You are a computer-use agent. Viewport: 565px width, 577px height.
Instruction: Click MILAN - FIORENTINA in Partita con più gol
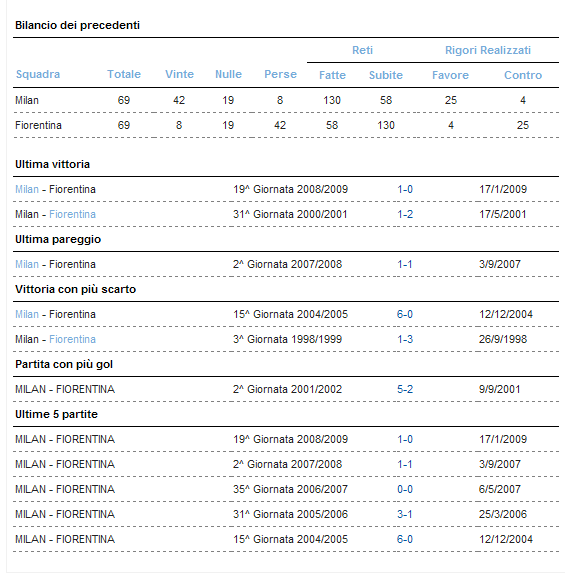[x=65, y=389]
